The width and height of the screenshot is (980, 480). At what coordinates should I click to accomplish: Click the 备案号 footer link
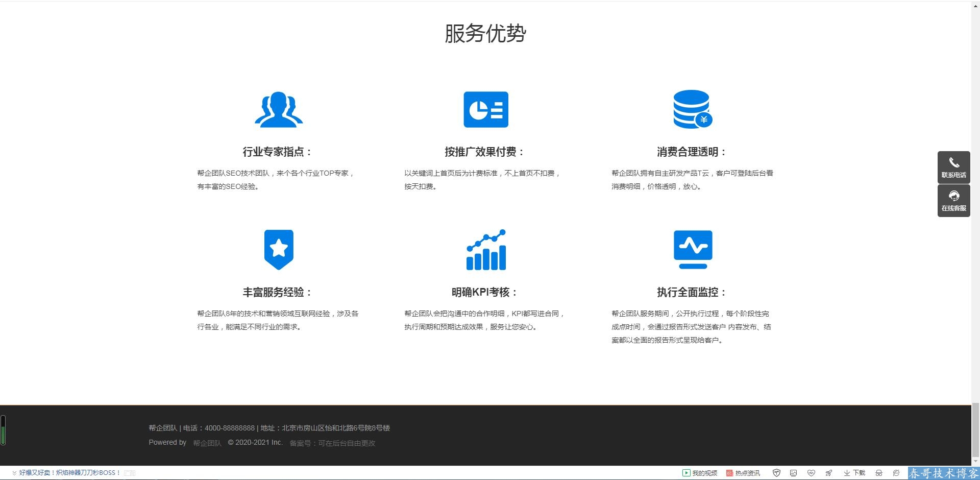tap(332, 443)
